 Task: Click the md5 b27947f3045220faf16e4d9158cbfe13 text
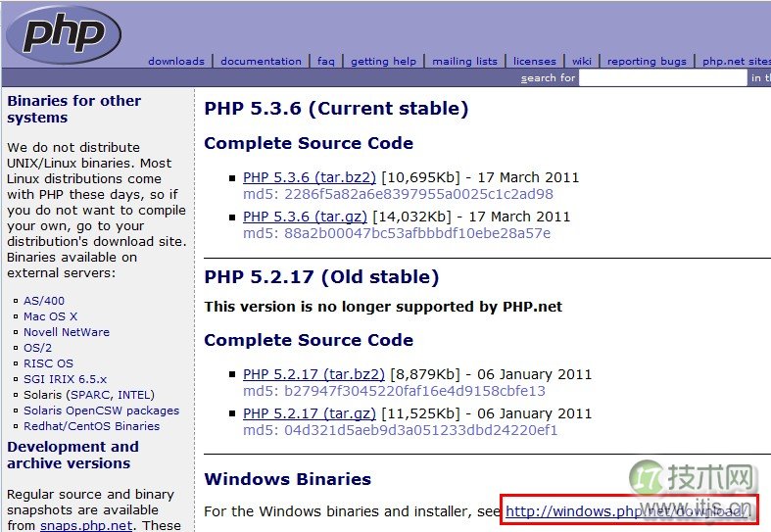pyautogui.click(x=395, y=391)
